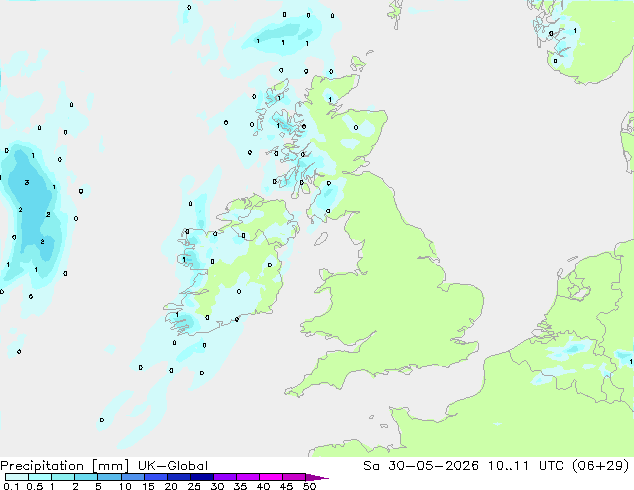This screenshot has width=634, height=490.
Task: Click the 'Sa 30-05-2026' date text
Action: coord(421,466)
